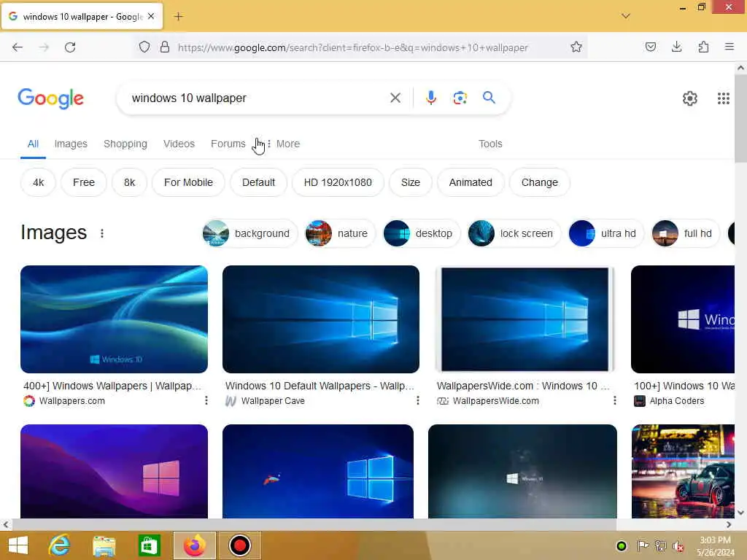Apply the 4k filter chip

coord(38,182)
